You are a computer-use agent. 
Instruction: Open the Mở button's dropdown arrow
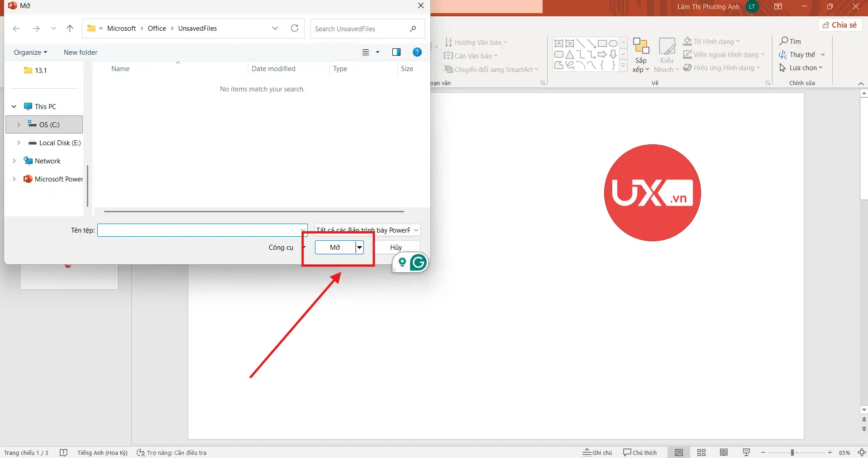pos(359,247)
